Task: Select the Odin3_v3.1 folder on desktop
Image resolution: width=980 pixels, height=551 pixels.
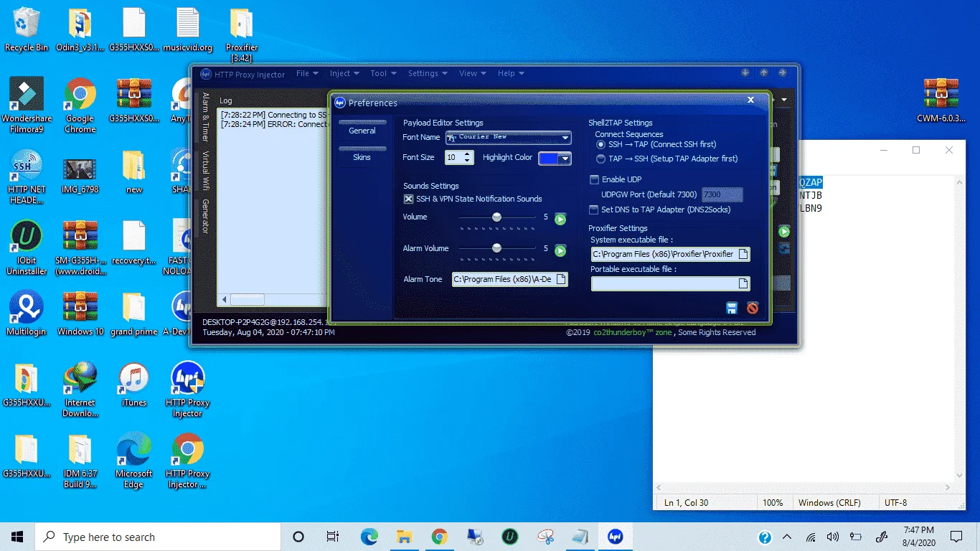Action: click(80, 30)
